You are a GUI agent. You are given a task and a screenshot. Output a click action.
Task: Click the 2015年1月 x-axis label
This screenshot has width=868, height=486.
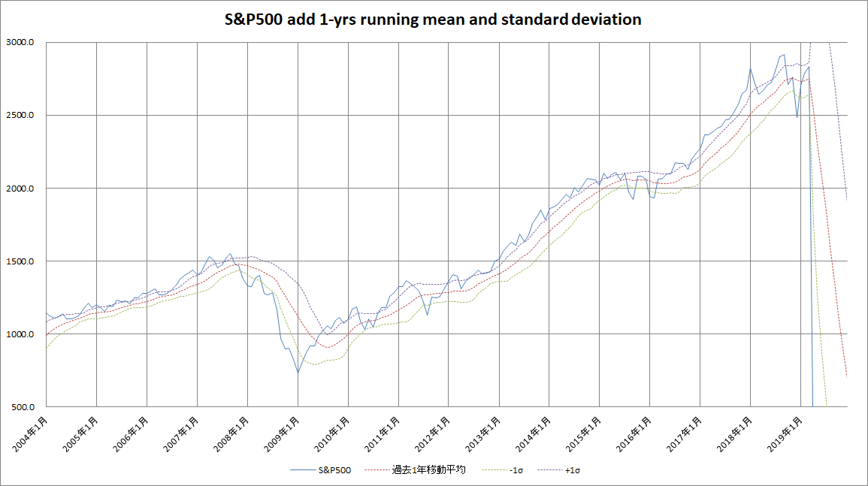click(x=583, y=434)
